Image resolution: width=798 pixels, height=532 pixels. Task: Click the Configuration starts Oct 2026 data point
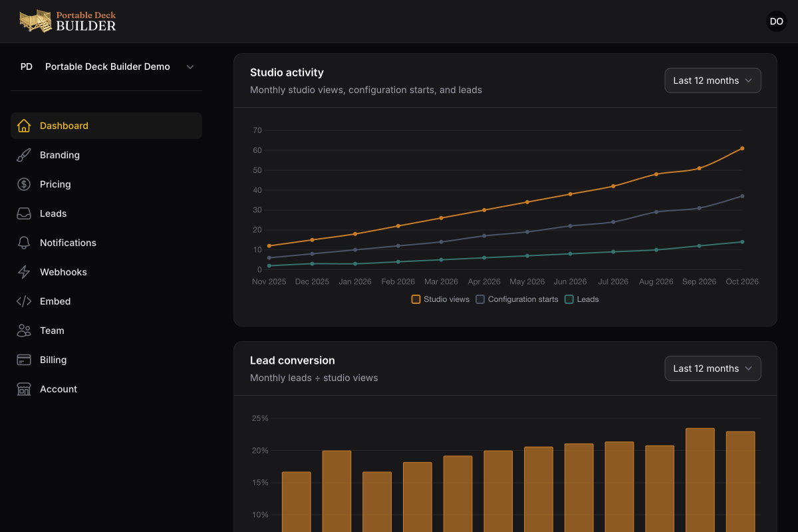coord(742,196)
